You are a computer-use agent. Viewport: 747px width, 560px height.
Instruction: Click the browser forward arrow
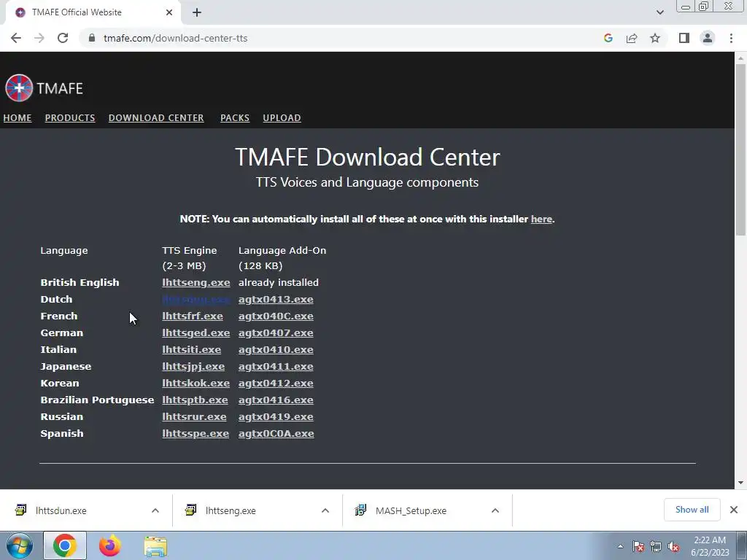[39, 38]
